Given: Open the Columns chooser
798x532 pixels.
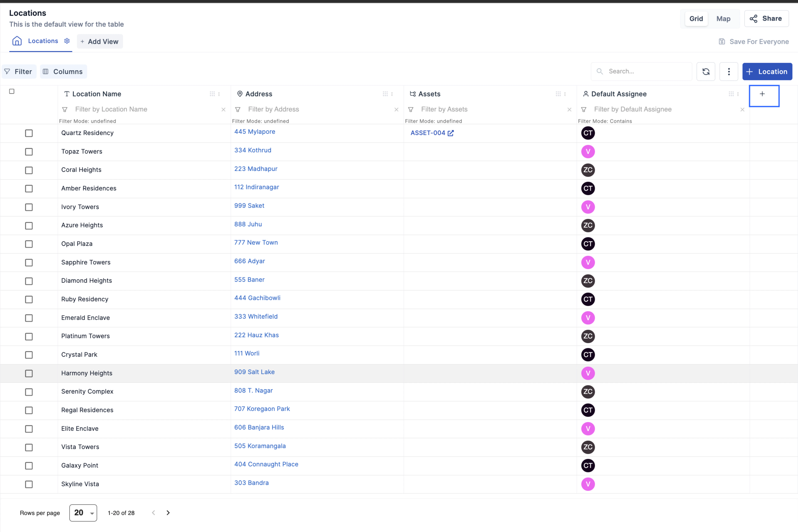Looking at the screenshot, I should (x=64, y=72).
